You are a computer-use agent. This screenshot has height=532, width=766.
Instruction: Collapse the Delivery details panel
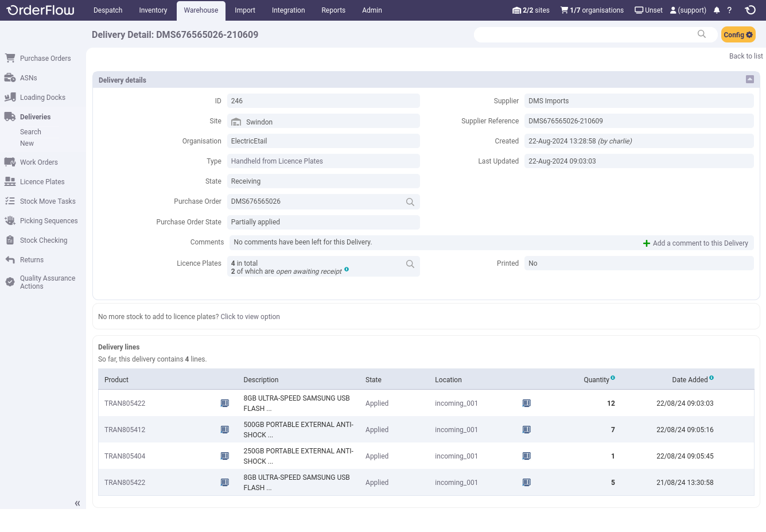point(749,80)
